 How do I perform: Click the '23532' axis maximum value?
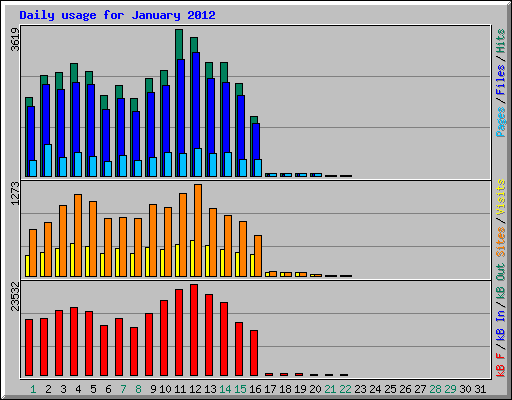click(15, 297)
